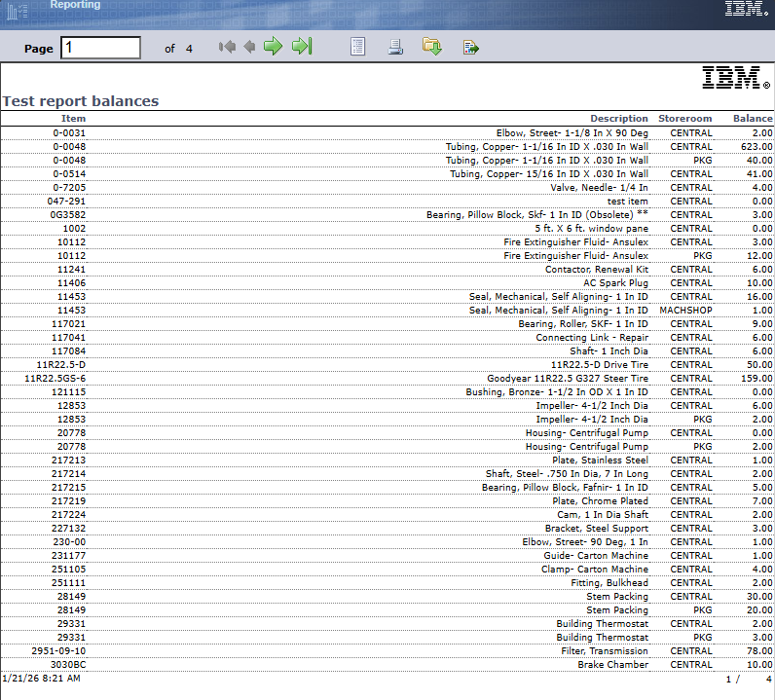775x700 pixels.
Task: Click Shaft- 1 Inch Dia description
Action: point(609,351)
